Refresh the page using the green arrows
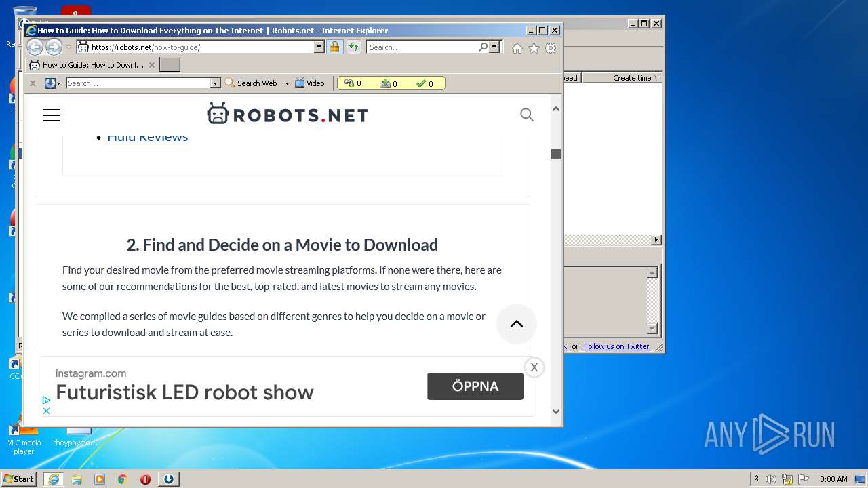This screenshot has height=488, width=868. coord(354,47)
